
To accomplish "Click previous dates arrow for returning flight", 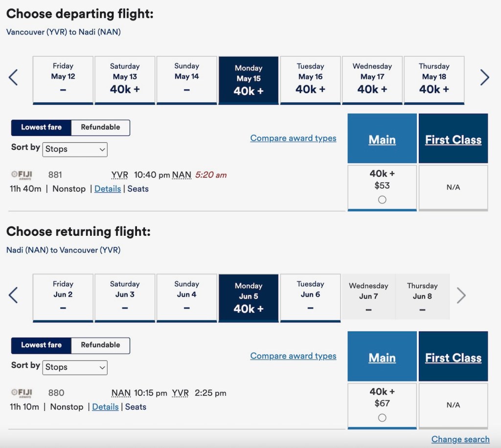I will tap(13, 295).
